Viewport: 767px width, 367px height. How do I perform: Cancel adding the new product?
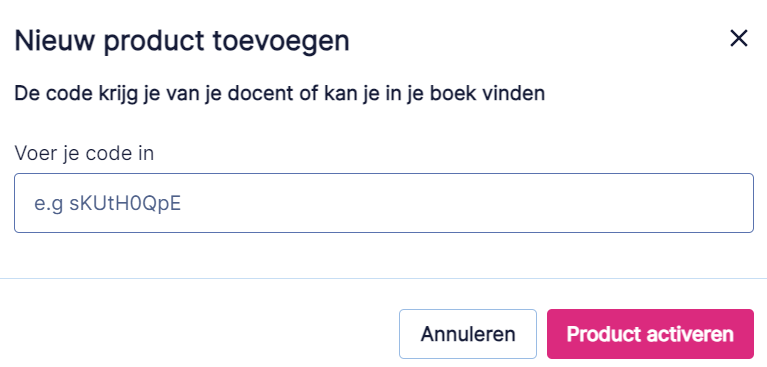click(468, 334)
